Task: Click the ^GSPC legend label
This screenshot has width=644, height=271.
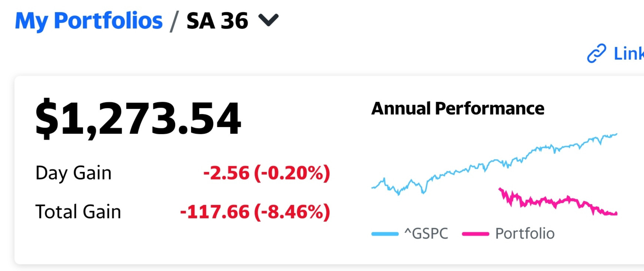Action: pos(426,234)
